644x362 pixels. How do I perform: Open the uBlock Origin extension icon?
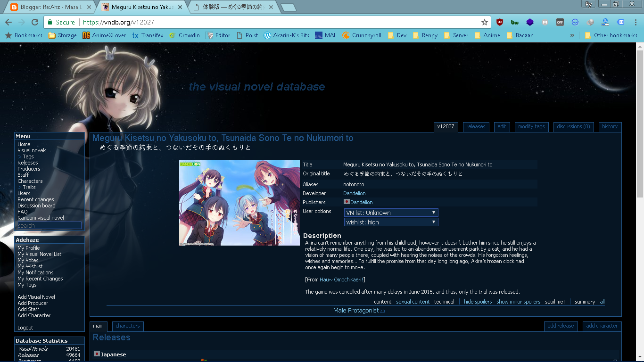(x=500, y=22)
